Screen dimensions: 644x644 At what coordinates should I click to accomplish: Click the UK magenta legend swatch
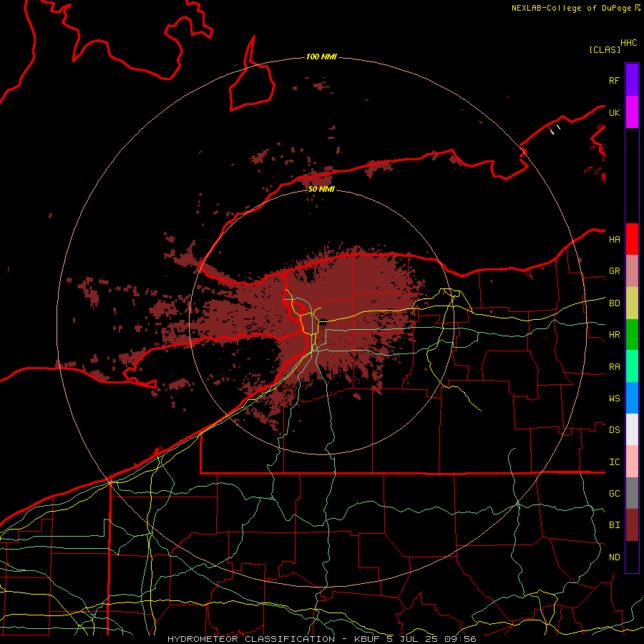(632, 112)
